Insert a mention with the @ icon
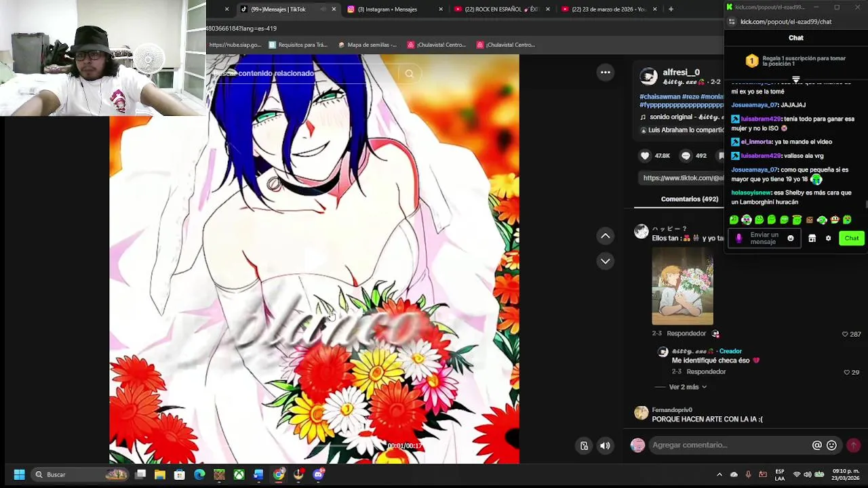 [816, 445]
